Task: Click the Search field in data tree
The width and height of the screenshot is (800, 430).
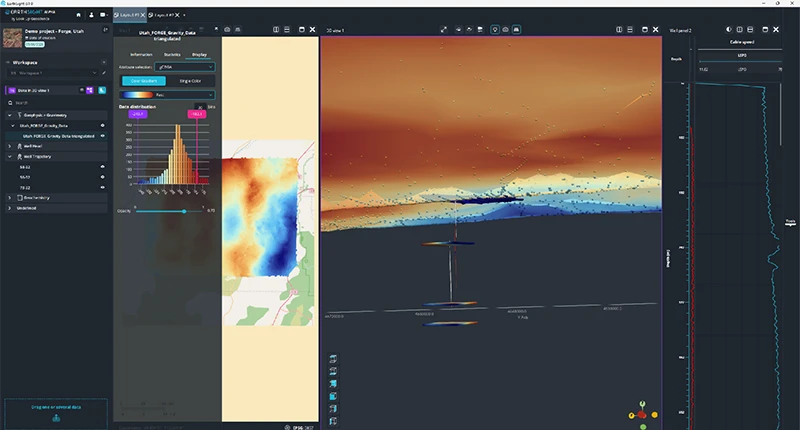Action: 56,103
